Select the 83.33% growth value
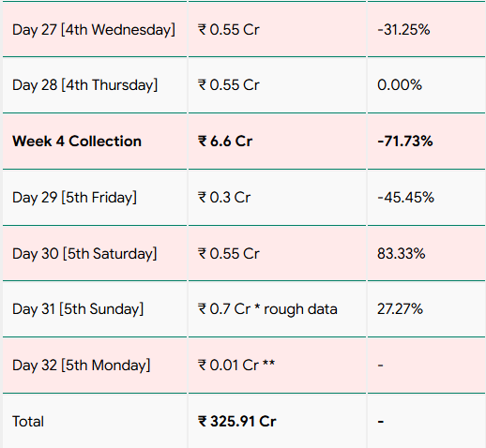 click(402, 254)
